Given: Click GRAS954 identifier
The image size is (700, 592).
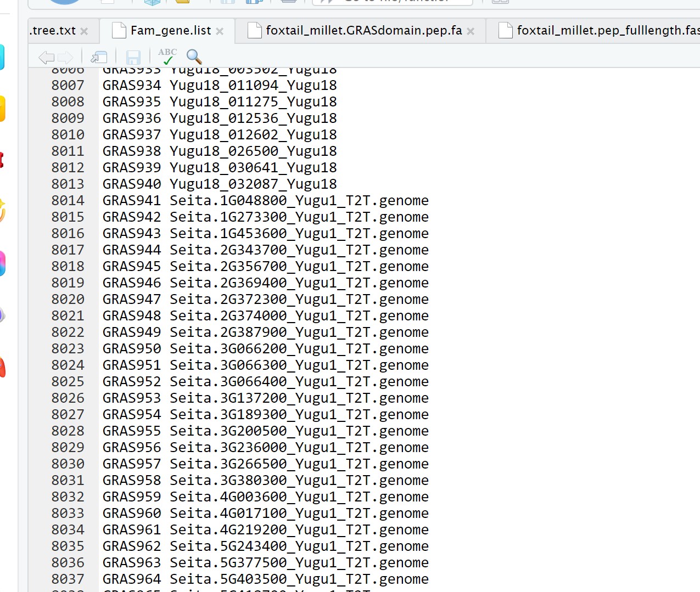Looking at the screenshot, I should point(132,415).
